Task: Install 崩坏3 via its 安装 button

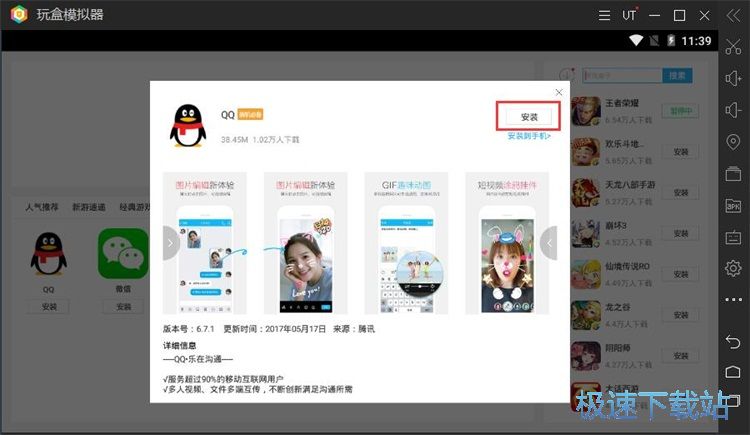Action: 681,234
